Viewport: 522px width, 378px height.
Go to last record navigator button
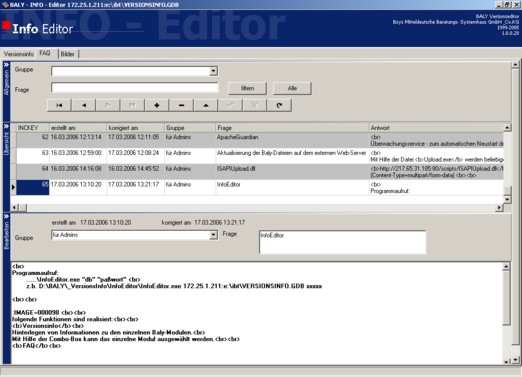pyautogui.click(x=132, y=105)
